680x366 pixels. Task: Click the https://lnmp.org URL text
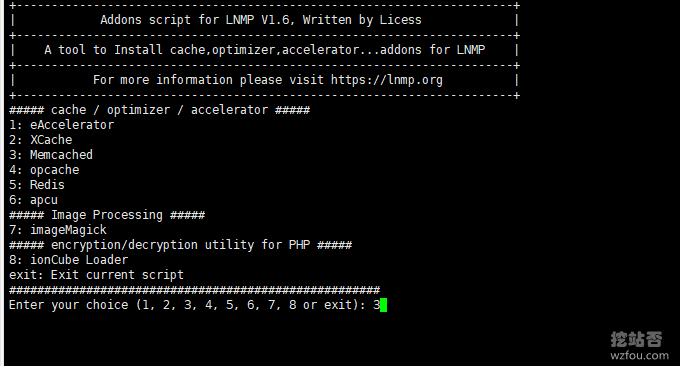pyautogui.click(x=386, y=80)
